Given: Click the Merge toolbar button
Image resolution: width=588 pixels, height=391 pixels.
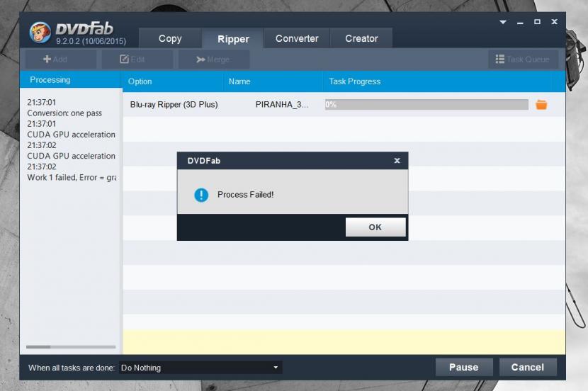Looking at the screenshot, I should (x=214, y=59).
